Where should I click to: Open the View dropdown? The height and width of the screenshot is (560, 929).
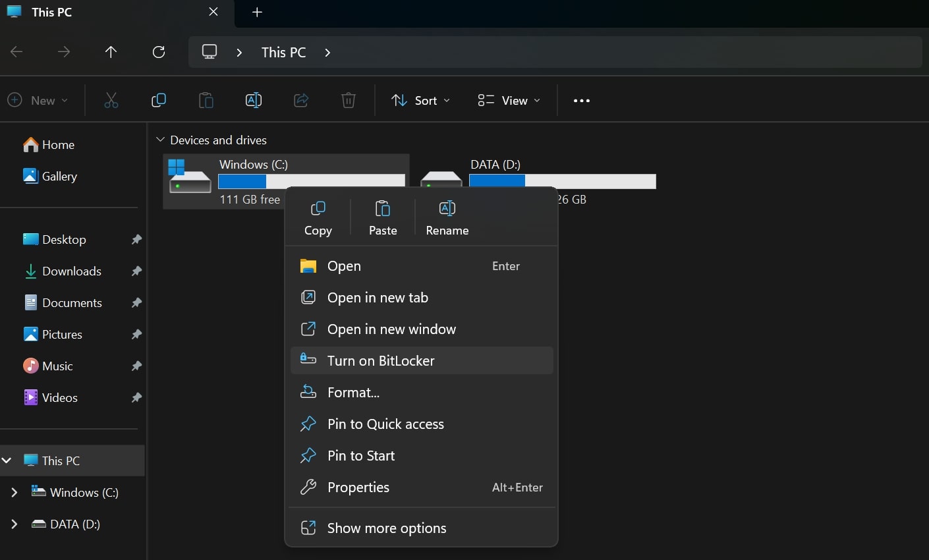[x=509, y=101]
